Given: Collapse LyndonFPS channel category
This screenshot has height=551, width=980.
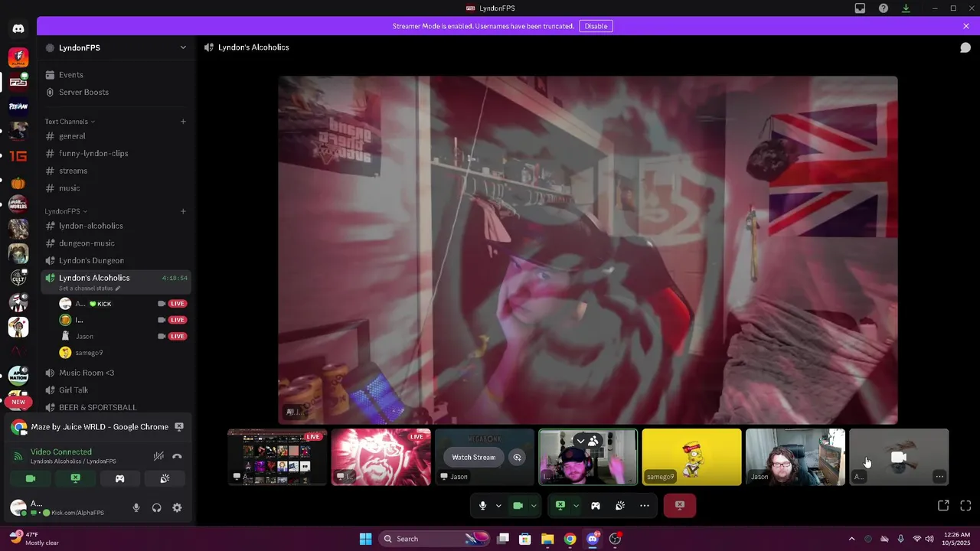Looking at the screenshot, I should click(66, 211).
